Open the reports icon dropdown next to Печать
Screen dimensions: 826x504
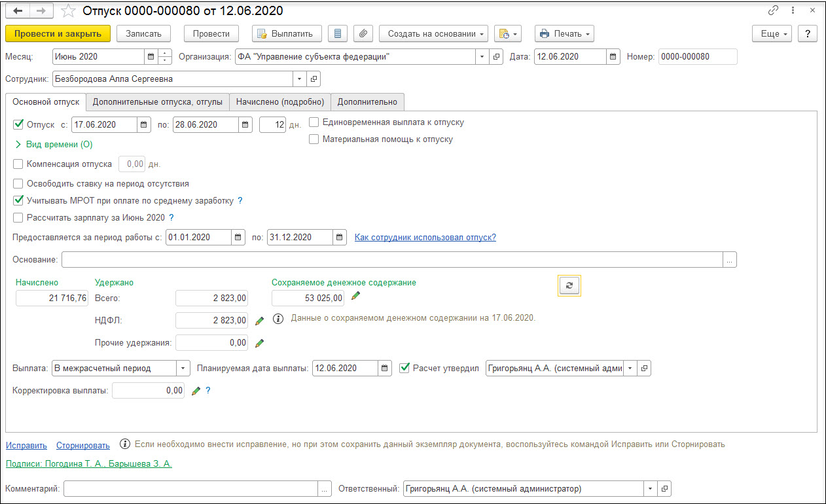pyautogui.click(x=509, y=33)
